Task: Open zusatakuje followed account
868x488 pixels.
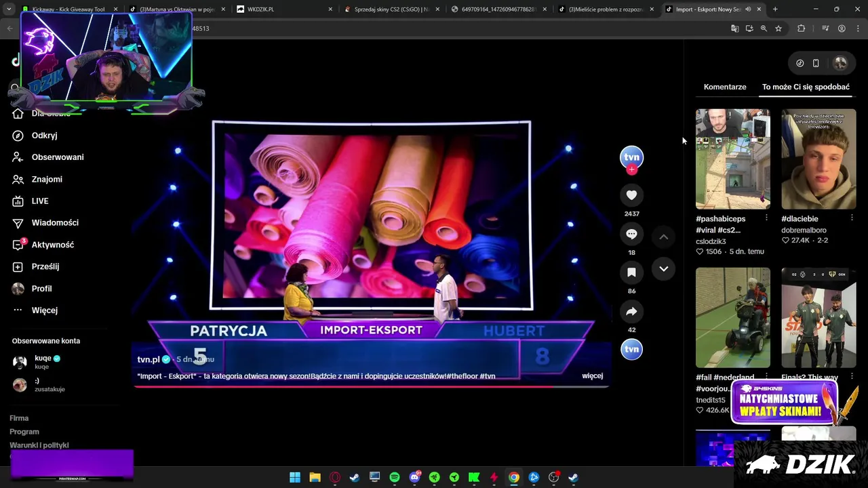Action: 38,385
